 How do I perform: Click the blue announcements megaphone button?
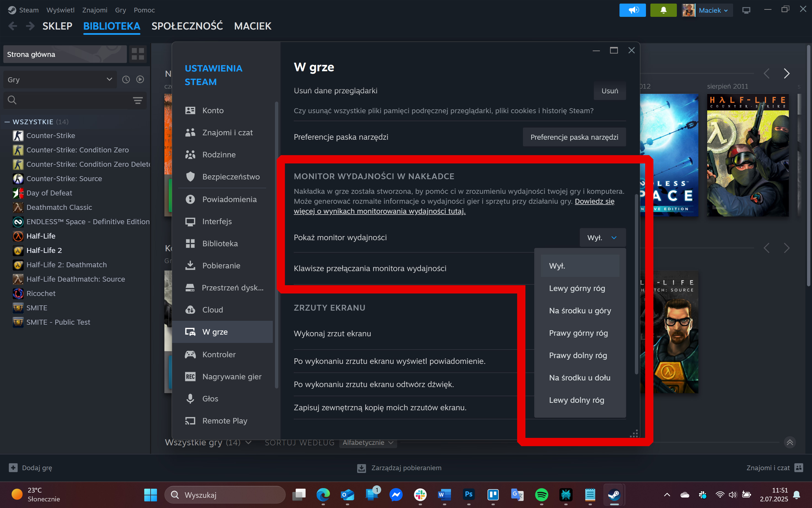tap(632, 10)
